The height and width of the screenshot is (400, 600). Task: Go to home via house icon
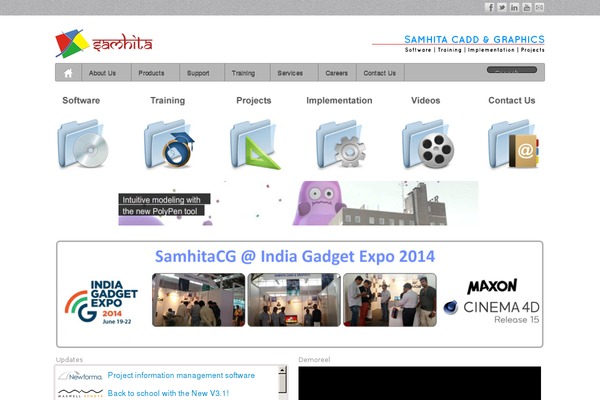click(68, 73)
